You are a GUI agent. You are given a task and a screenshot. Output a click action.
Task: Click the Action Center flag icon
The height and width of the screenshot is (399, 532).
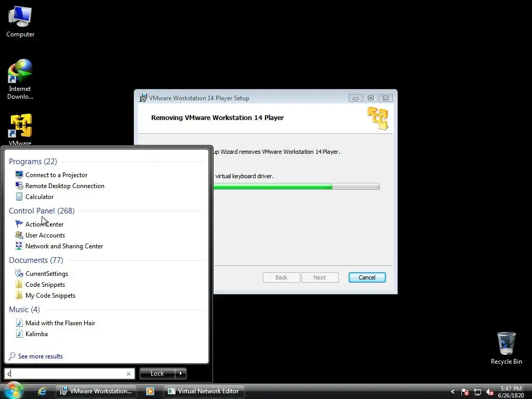coord(19,224)
